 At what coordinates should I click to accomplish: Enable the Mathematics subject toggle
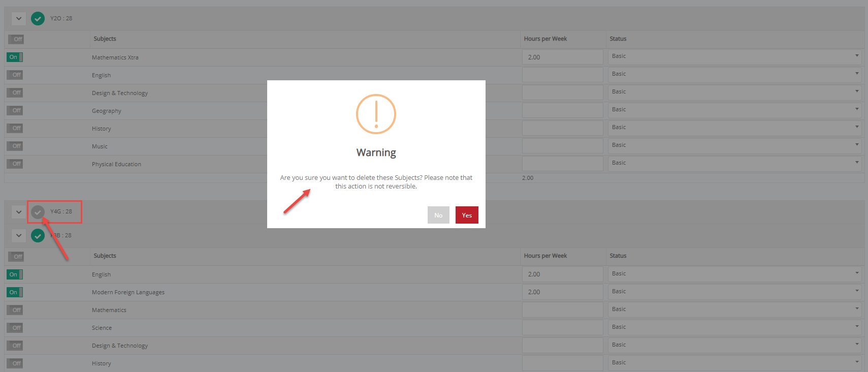15,310
